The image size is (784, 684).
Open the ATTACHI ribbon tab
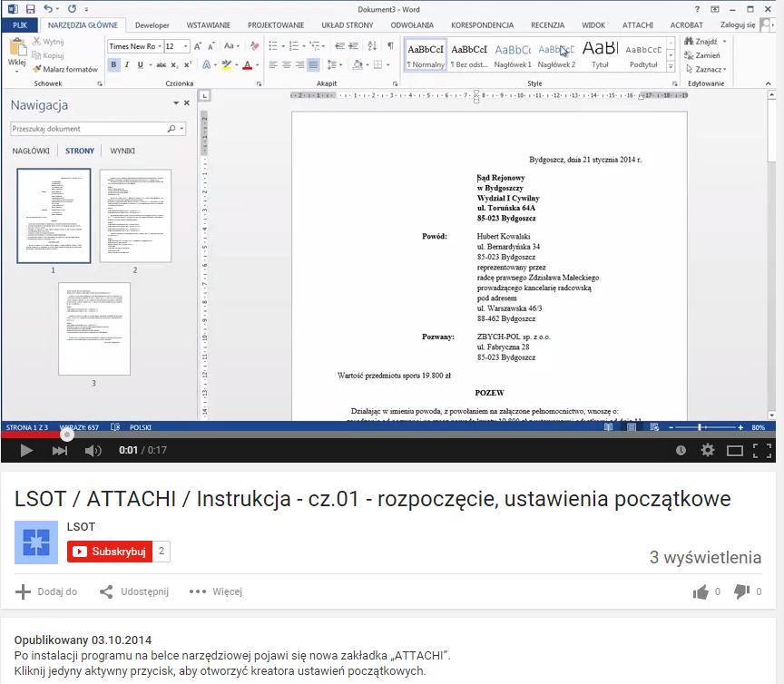click(638, 25)
